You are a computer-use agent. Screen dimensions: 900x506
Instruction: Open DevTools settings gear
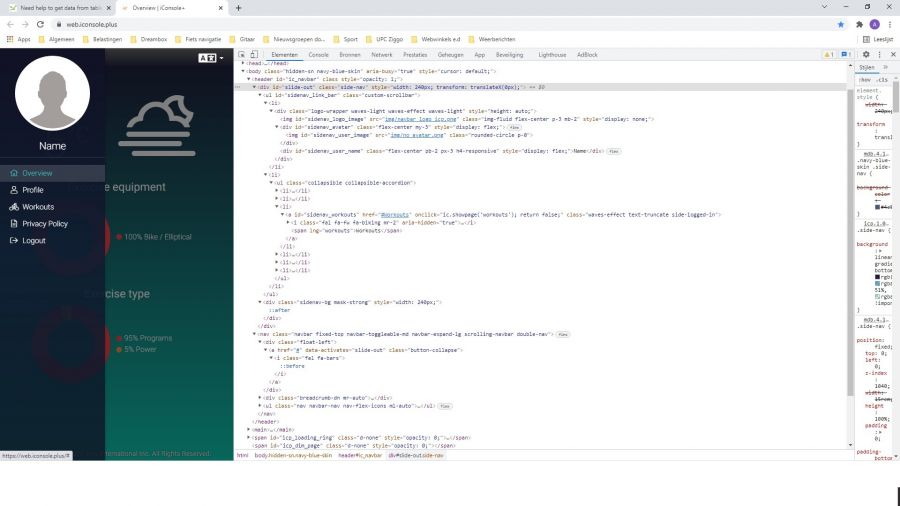pos(866,55)
